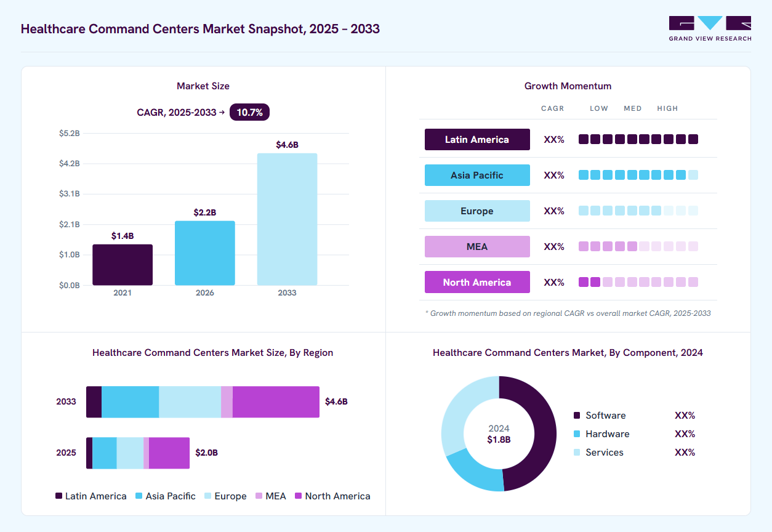772x532 pixels.
Task: Click the North America growth momentum meter
Action: pyautogui.click(x=638, y=282)
